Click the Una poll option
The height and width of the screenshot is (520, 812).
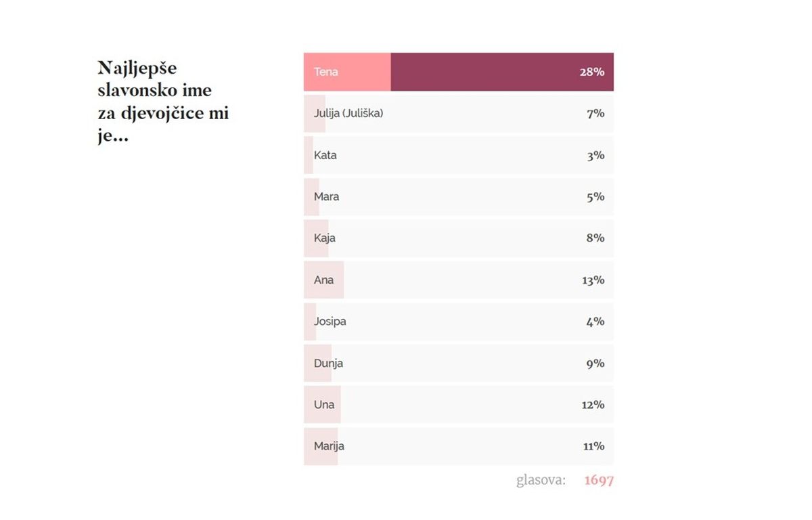(324, 405)
